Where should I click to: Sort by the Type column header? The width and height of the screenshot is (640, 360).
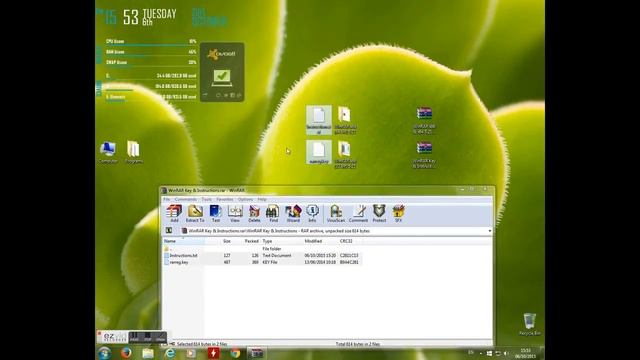click(282, 241)
